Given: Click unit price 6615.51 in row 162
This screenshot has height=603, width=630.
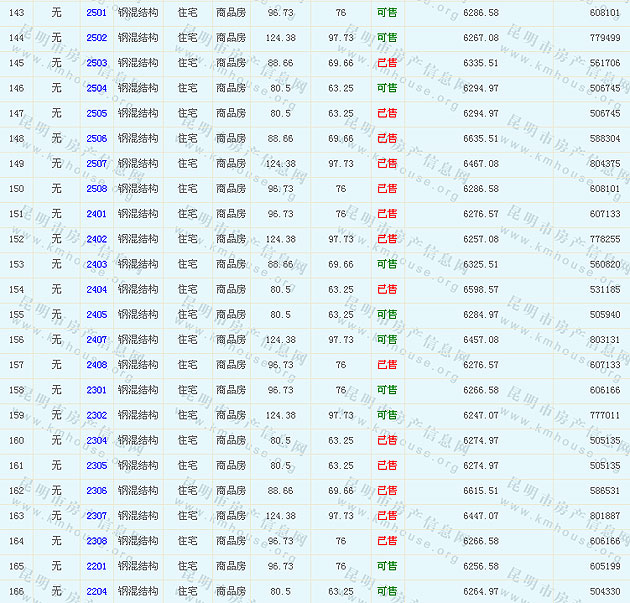Looking at the screenshot, I should tap(481, 491).
